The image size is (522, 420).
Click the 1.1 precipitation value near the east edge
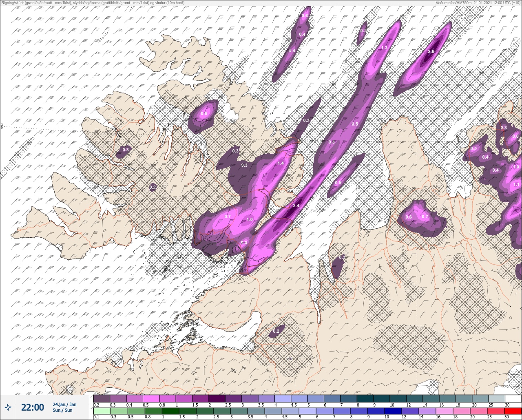pos(517,184)
